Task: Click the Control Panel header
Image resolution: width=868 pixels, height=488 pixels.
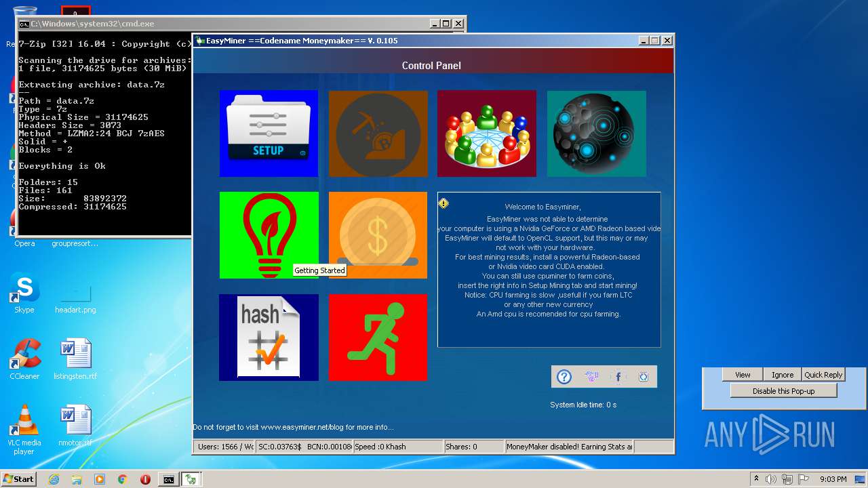Action: (x=431, y=66)
